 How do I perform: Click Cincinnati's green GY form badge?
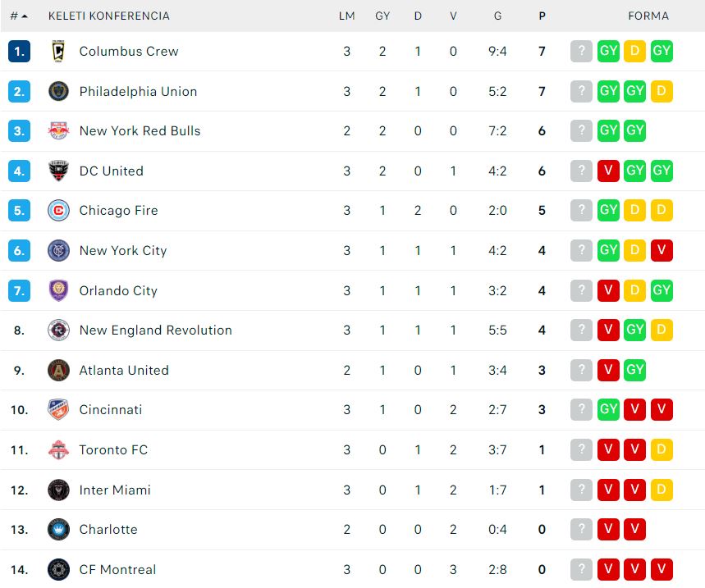click(608, 410)
